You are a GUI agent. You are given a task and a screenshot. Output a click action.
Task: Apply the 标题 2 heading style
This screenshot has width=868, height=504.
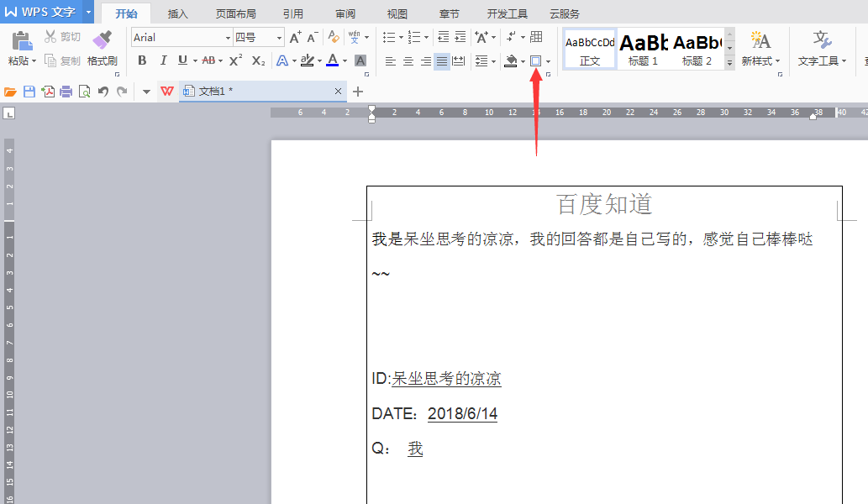(697, 49)
